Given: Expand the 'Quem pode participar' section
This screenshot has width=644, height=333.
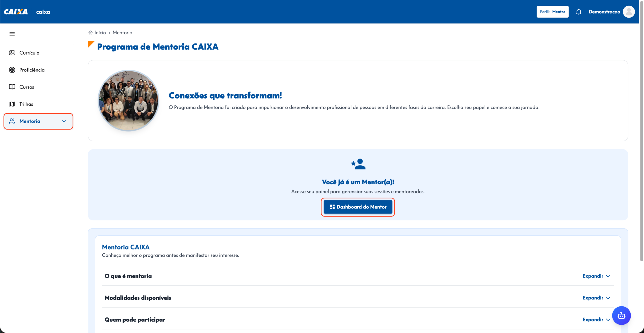Looking at the screenshot, I should point(597,319).
